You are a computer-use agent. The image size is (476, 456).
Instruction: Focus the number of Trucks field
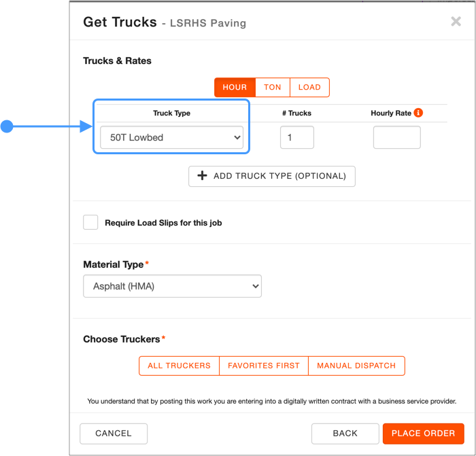tap(297, 137)
